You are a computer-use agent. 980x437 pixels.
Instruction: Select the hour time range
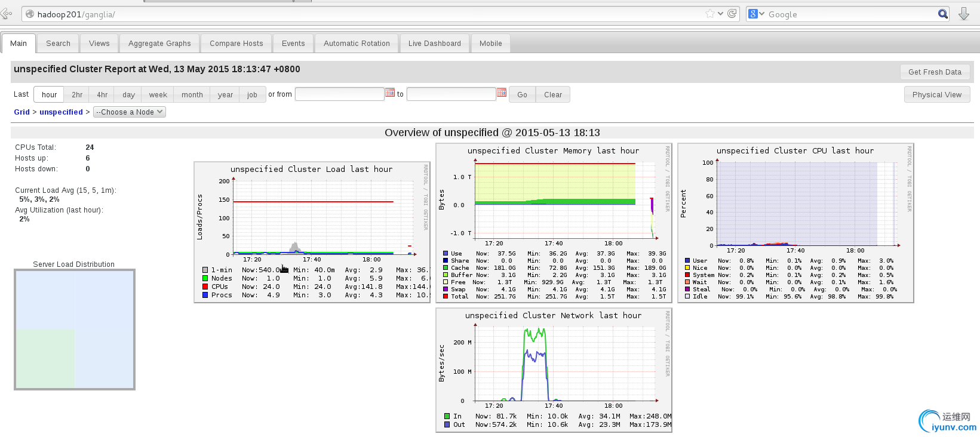point(49,94)
